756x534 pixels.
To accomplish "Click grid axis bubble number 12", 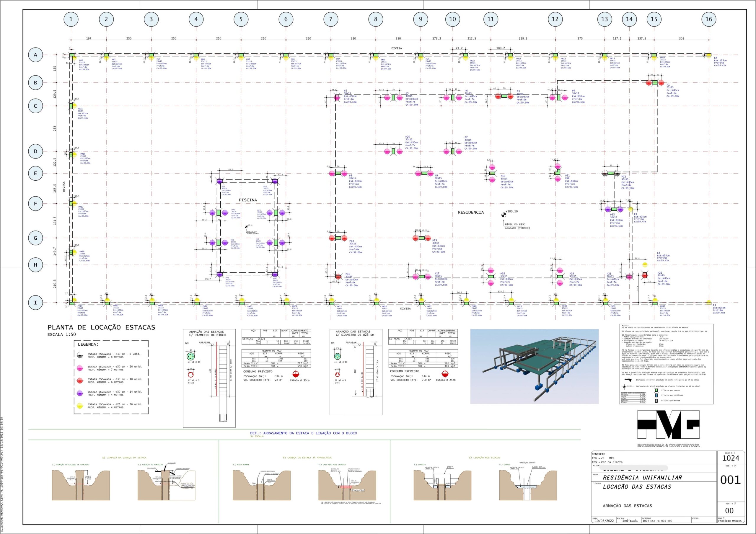I will (555, 19).
